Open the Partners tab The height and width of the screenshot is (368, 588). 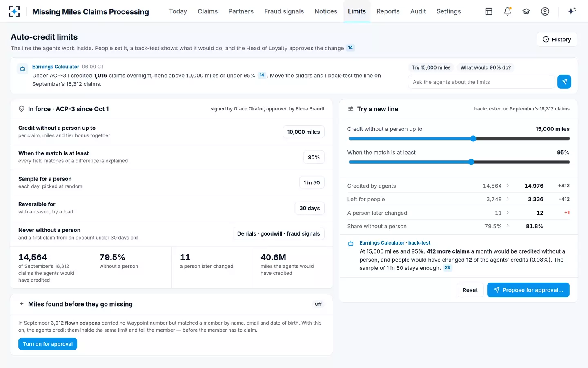241,11
